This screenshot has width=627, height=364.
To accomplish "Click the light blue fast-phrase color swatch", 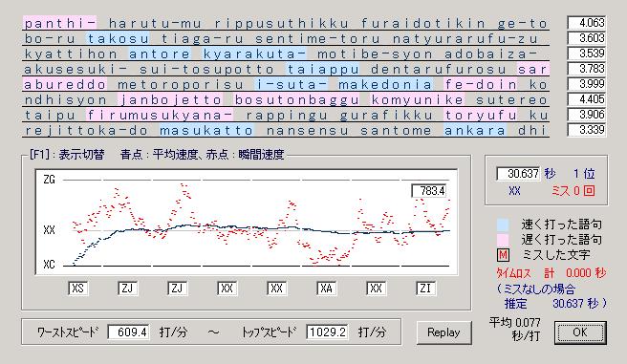I will coord(503,225).
